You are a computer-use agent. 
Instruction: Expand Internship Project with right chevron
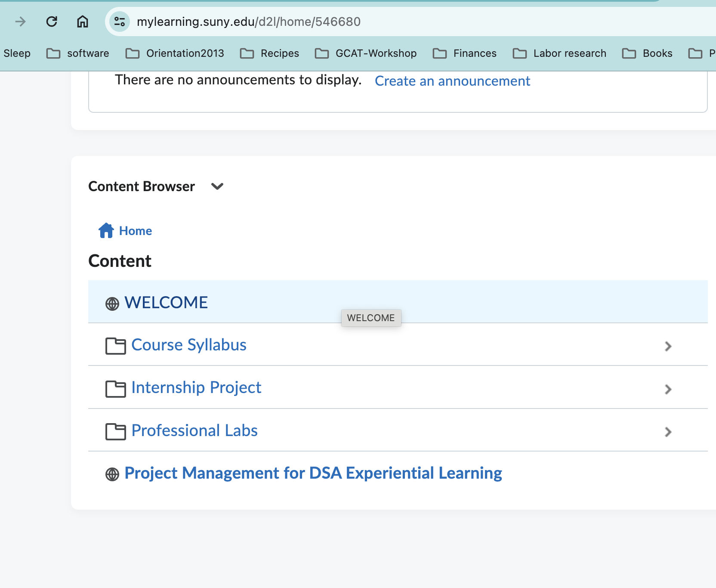click(x=668, y=389)
